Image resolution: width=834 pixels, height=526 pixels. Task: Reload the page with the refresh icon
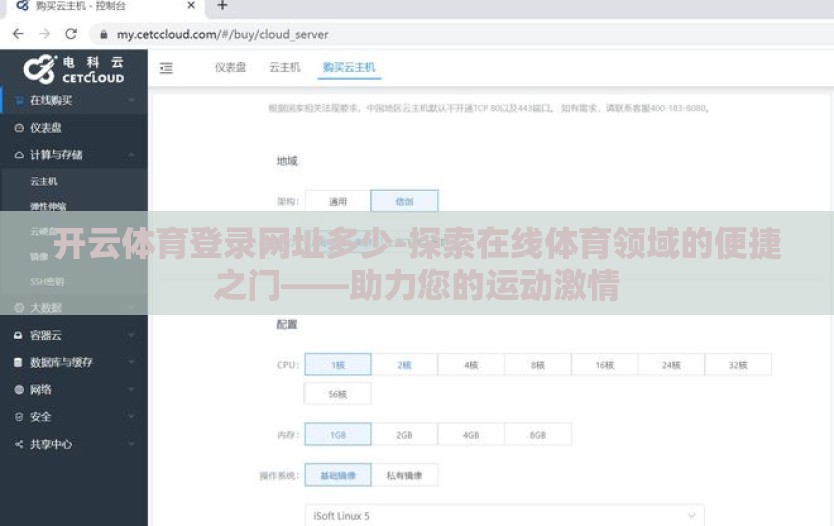click(x=71, y=34)
